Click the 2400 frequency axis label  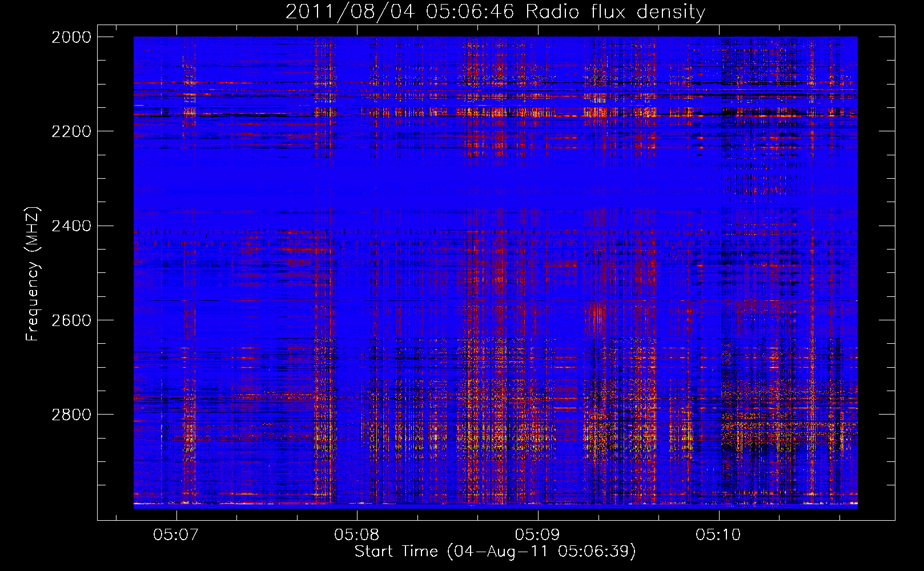71,226
